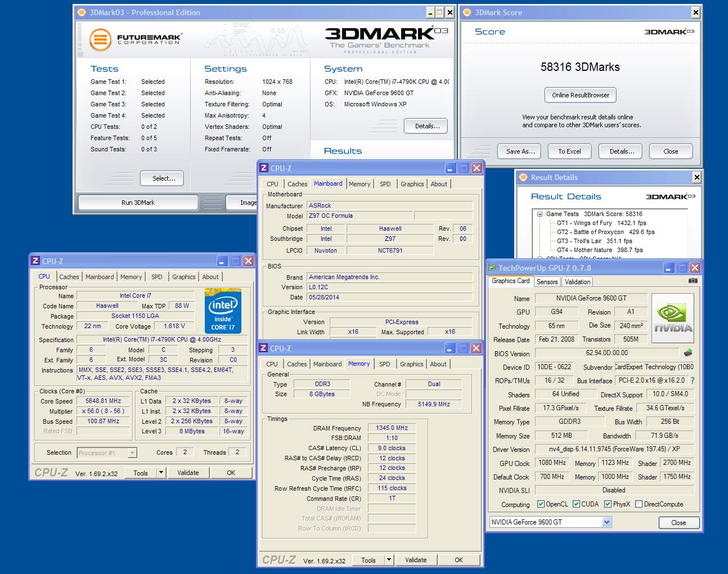The image size is (728, 574).
Task: Open Processor #1 selection dropdown
Action: pos(132,453)
